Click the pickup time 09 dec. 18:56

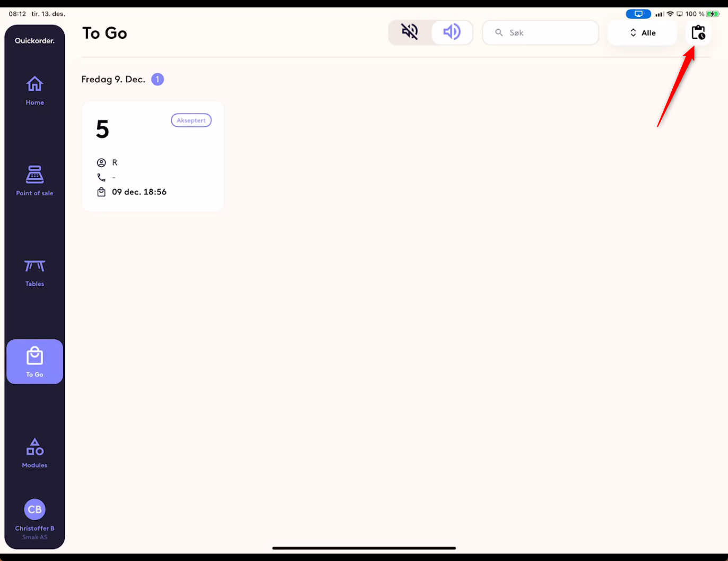(x=139, y=192)
